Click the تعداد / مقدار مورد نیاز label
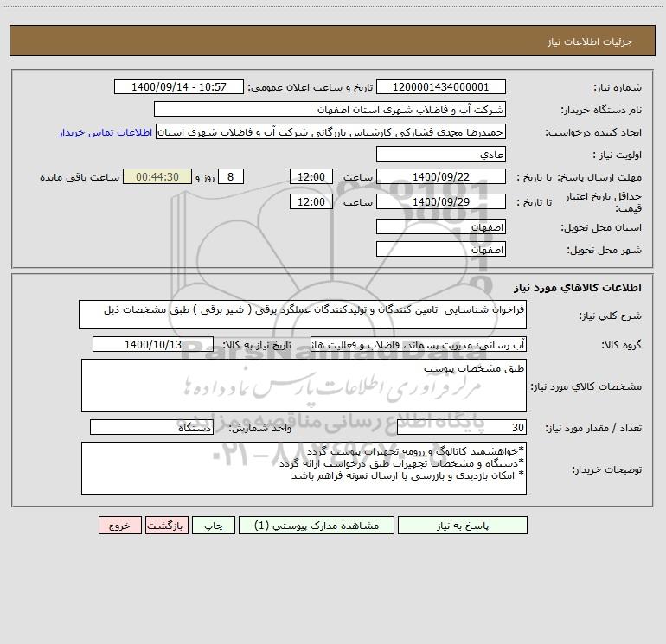This screenshot has height=644, width=666. click(x=593, y=428)
